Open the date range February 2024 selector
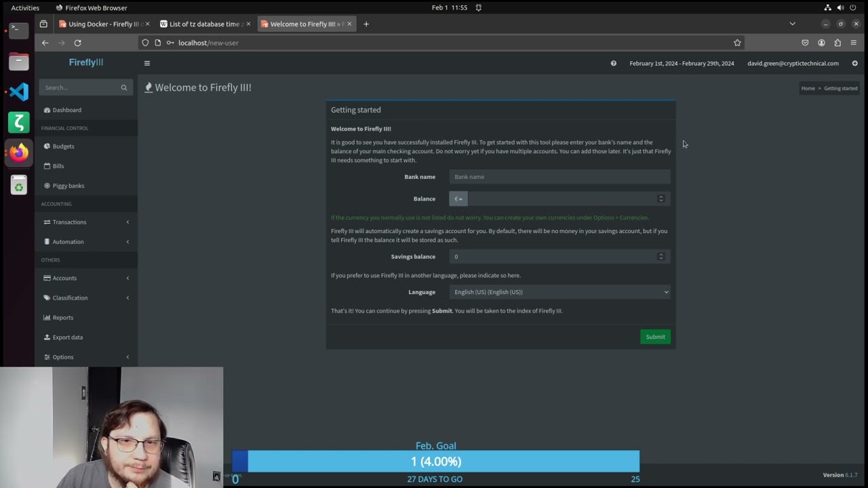 tap(682, 64)
